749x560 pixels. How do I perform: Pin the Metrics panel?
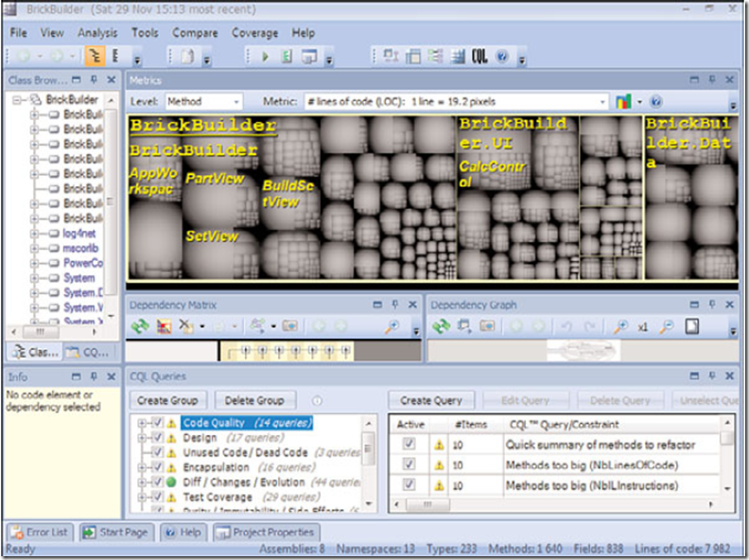click(712, 79)
